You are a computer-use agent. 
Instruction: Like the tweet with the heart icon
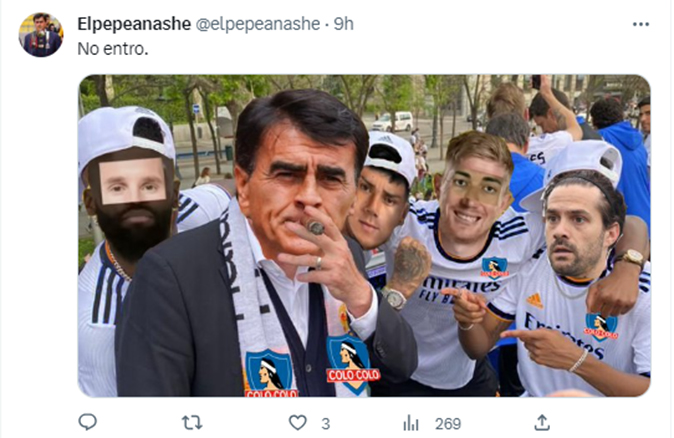pos(297,422)
